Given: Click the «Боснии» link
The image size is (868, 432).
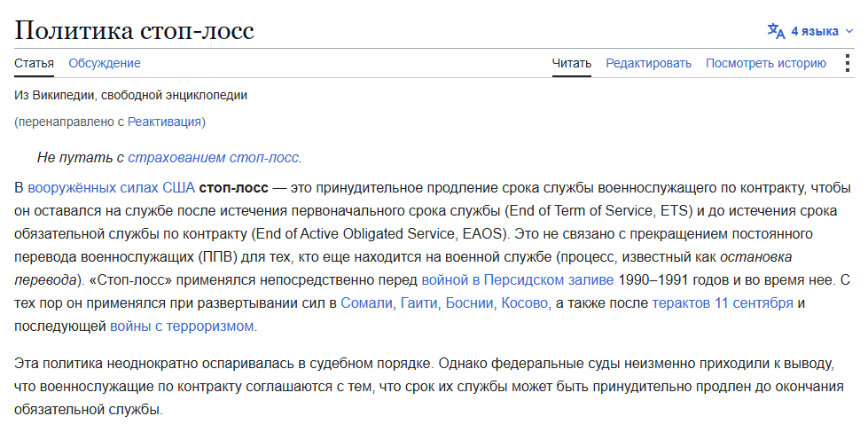Looking at the screenshot, I should click(469, 303).
